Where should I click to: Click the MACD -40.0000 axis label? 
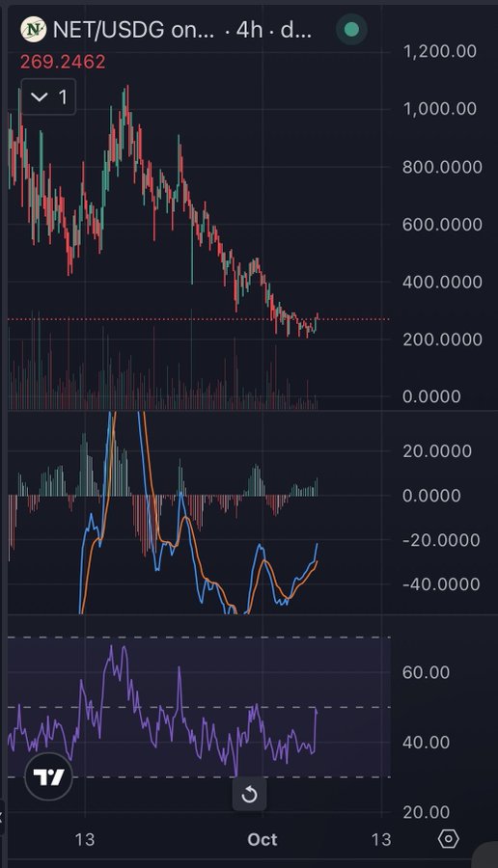(441, 584)
